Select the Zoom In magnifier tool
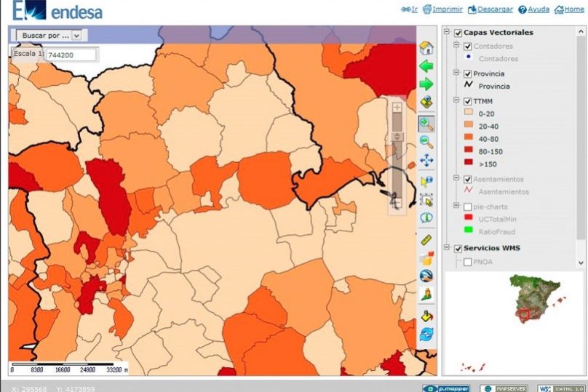The width and height of the screenshot is (588, 392). coord(426,124)
